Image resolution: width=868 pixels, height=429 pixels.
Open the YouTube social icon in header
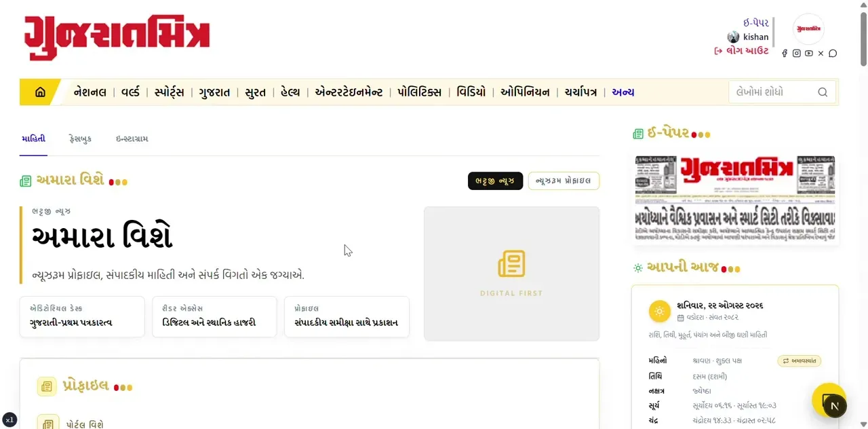(x=809, y=54)
